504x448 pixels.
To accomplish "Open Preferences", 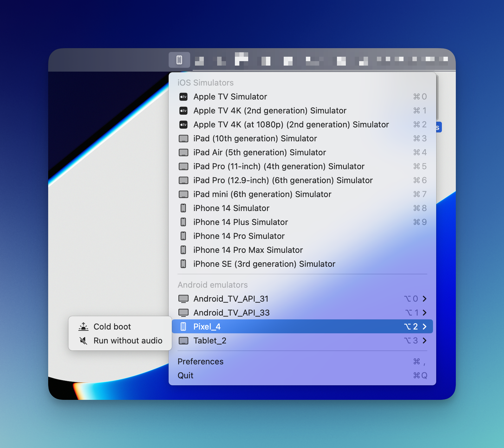I will (x=302, y=362).
